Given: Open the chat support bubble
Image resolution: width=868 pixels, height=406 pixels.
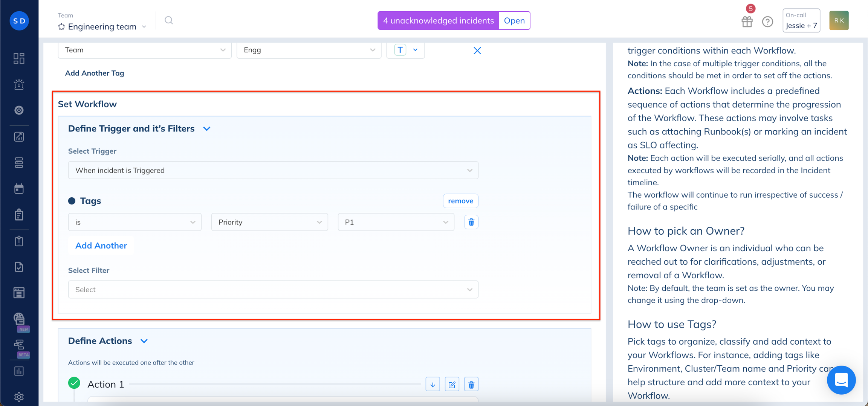Looking at the screenshot, I should [841, 380].
